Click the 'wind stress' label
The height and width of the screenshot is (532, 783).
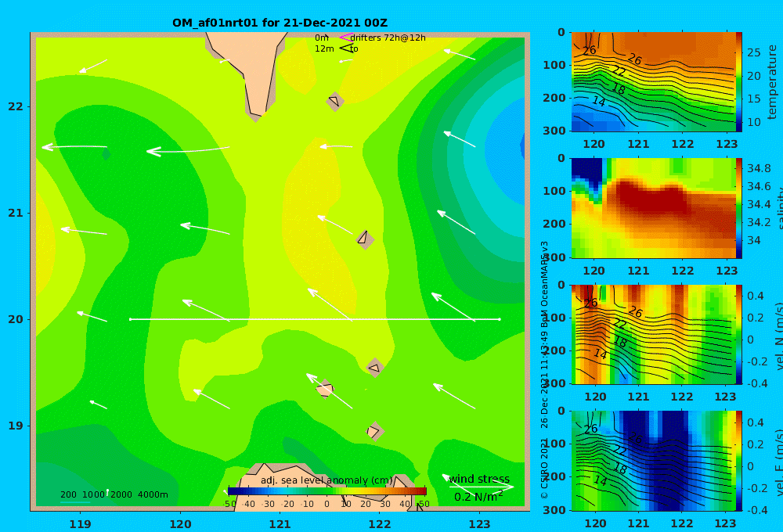[479, 479]
